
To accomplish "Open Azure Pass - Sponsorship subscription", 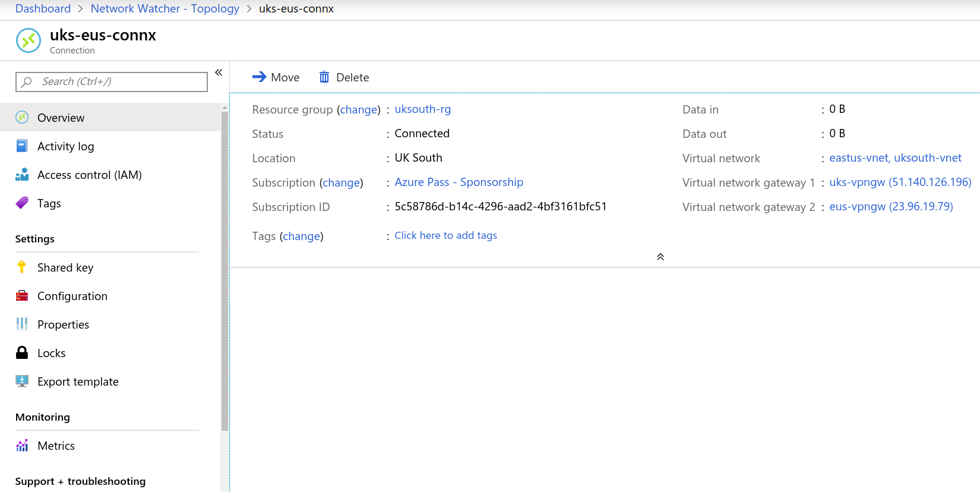I will tap(459, 182).
